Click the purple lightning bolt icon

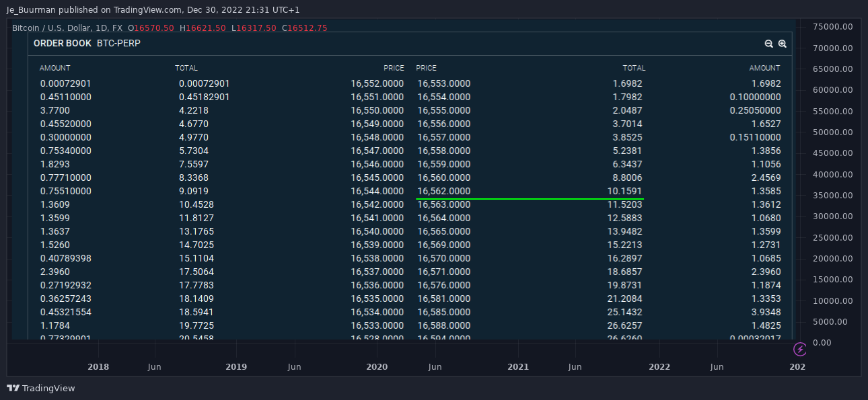pos(800,349)
